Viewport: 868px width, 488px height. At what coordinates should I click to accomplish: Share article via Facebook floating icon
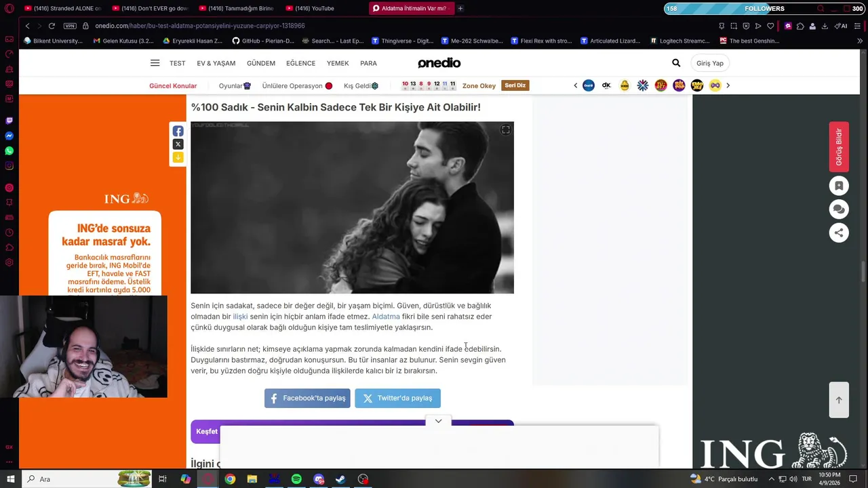178,131
